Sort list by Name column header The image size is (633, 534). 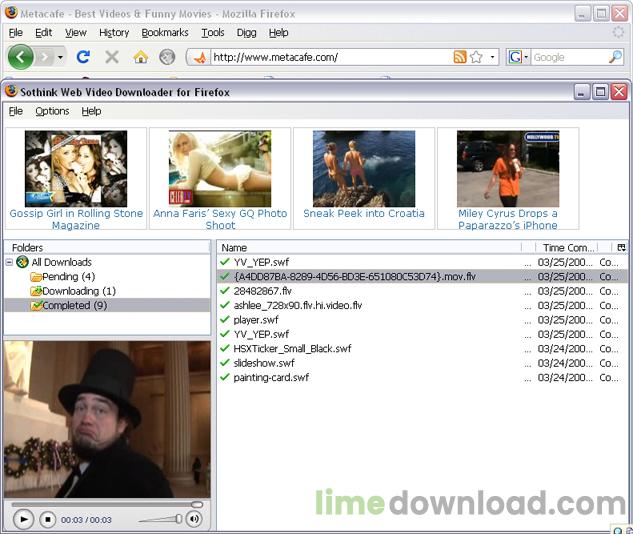point(369,248)
